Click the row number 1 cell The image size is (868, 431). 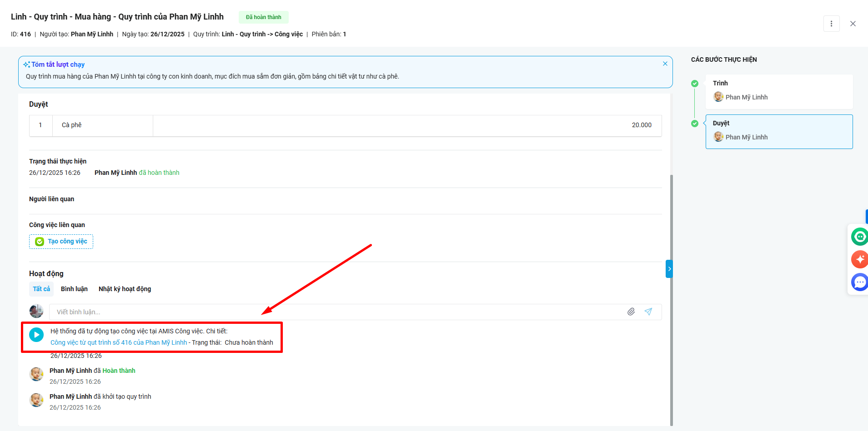(x=40, y=125)
